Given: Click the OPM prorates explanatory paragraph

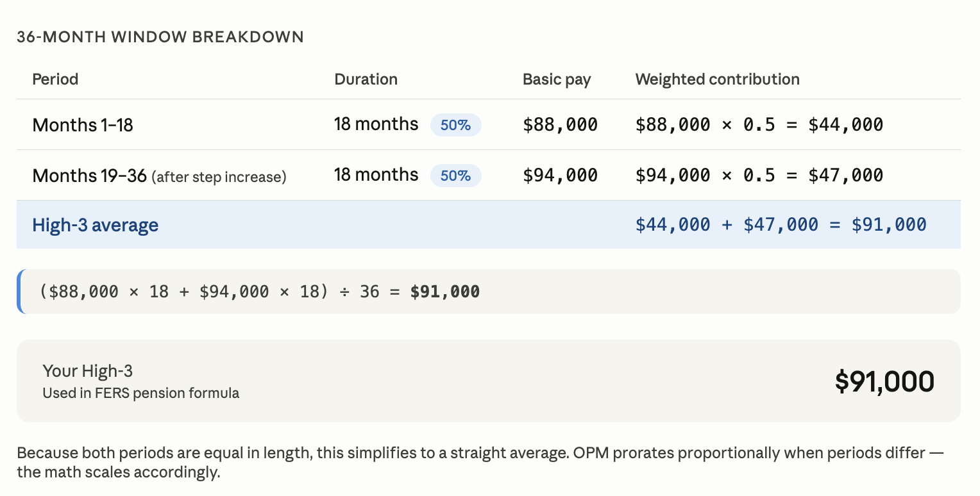Looking at the screenshot, I should click(x=480, y=463).
